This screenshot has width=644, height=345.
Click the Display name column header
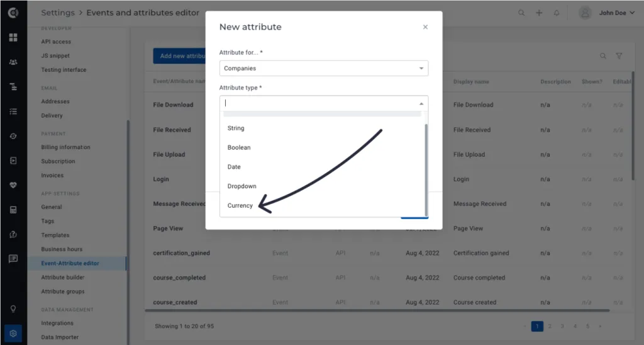coord(471,82)
